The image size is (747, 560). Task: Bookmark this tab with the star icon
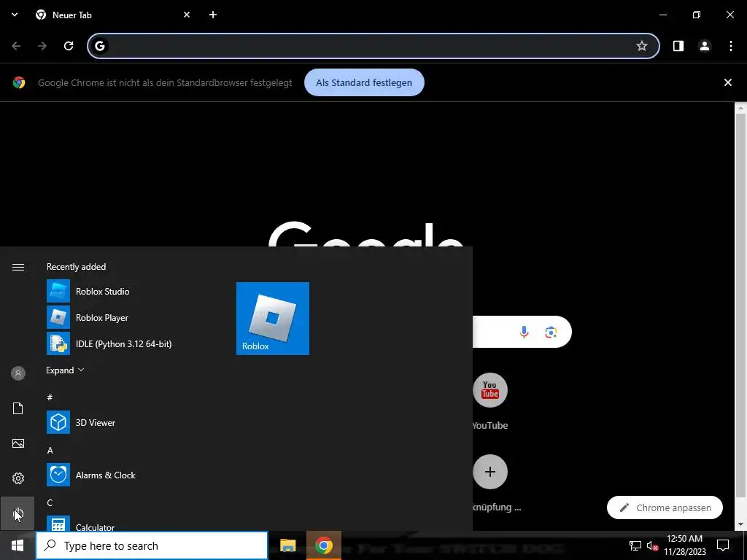pyautogui.click(x=642, y=46)
